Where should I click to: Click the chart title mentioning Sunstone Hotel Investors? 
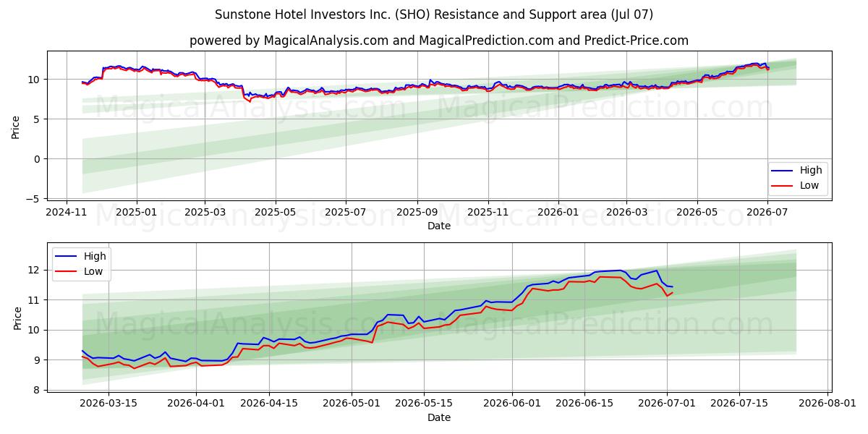pyautogui.click(x=434, y=14)
